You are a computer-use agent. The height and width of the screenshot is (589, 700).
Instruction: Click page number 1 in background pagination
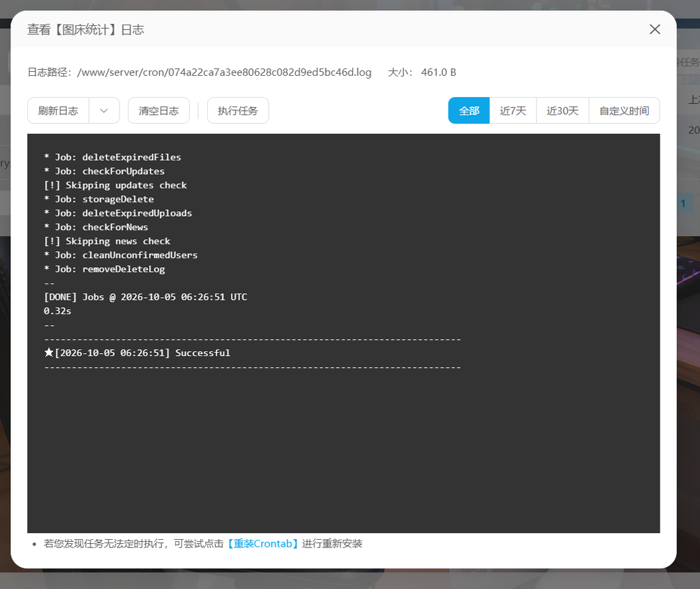click(x=683, y=204)
